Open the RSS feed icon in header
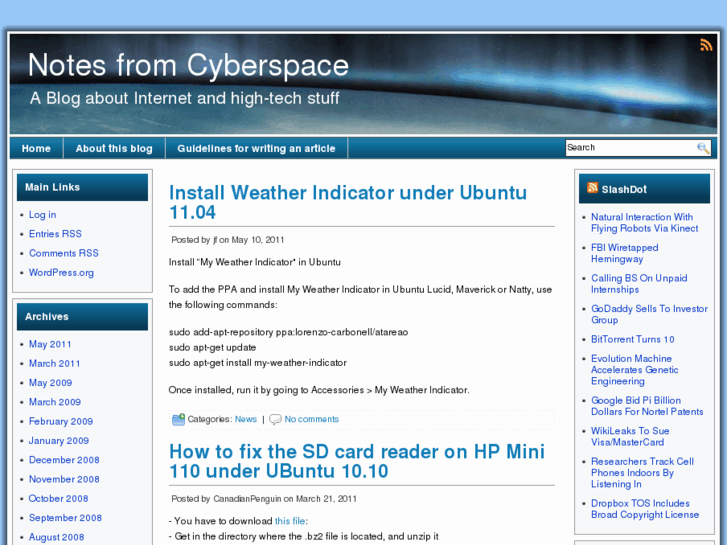The height and width of the screenshot is (545, 727). click(x=706, y=45)
